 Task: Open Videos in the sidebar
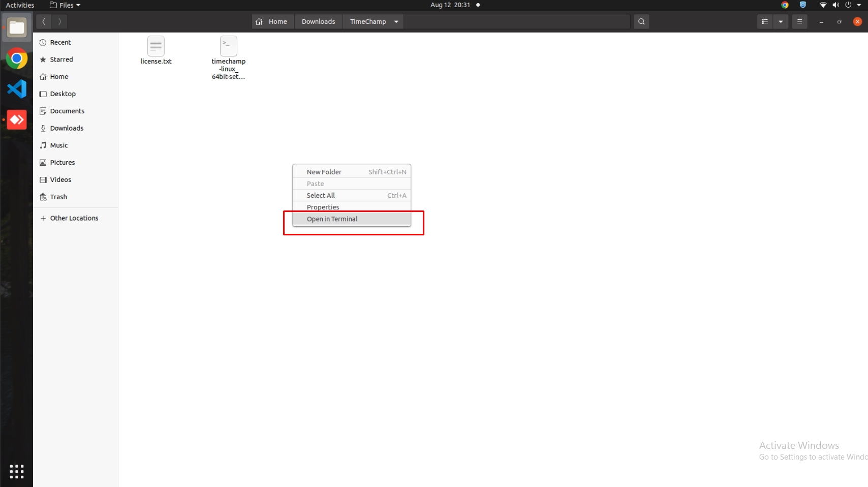pyautogui.click(x=75, y=180)
